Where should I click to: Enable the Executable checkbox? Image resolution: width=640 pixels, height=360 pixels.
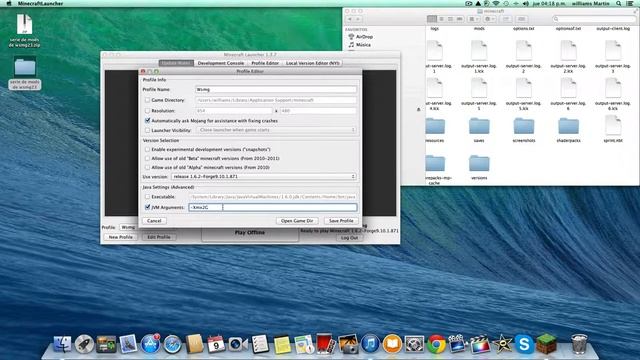click(x=147, y=197)
